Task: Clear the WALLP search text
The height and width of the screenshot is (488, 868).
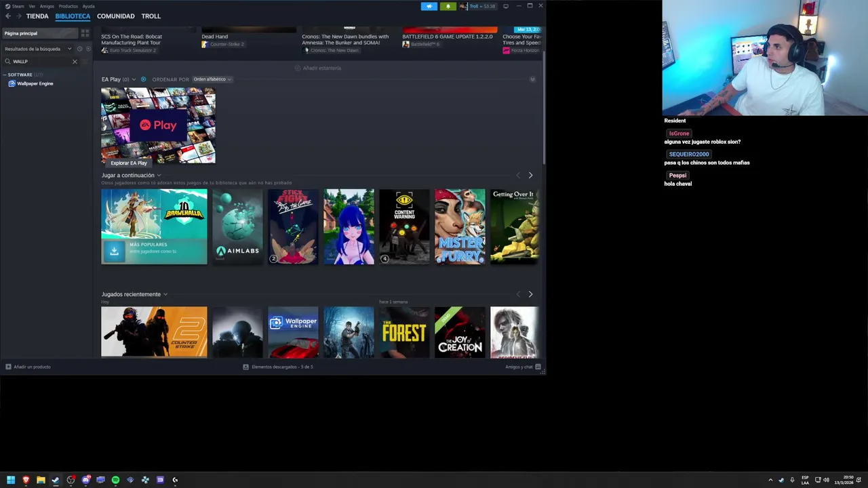Action: point(75,62)
